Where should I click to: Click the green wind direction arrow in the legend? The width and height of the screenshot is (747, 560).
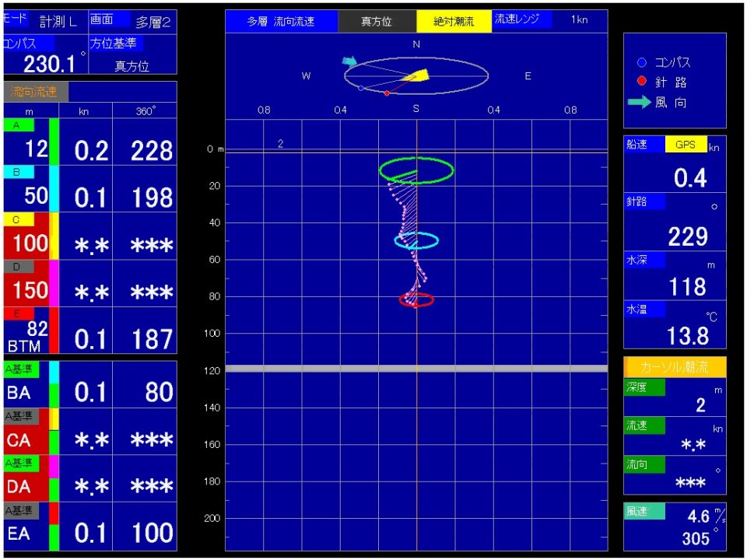[x=640, y=102]
